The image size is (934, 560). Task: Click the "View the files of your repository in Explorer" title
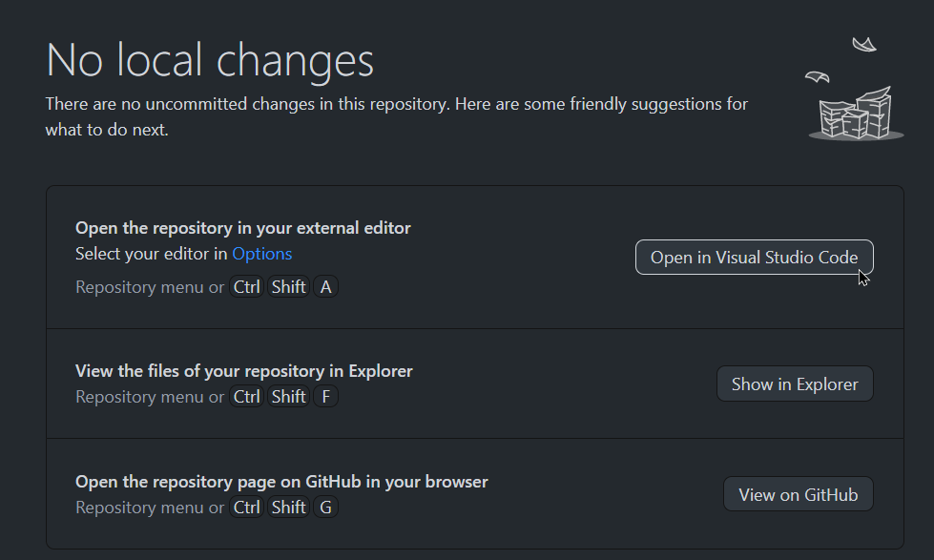(x=244, y=371)
